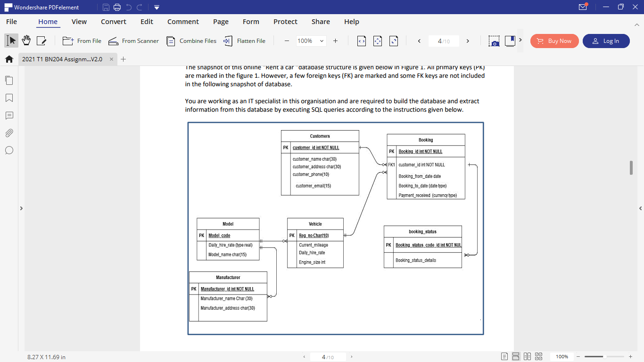Click the page number field in the toolbar
This screenshot has width=644, height=362.
(x=443, y=41)
